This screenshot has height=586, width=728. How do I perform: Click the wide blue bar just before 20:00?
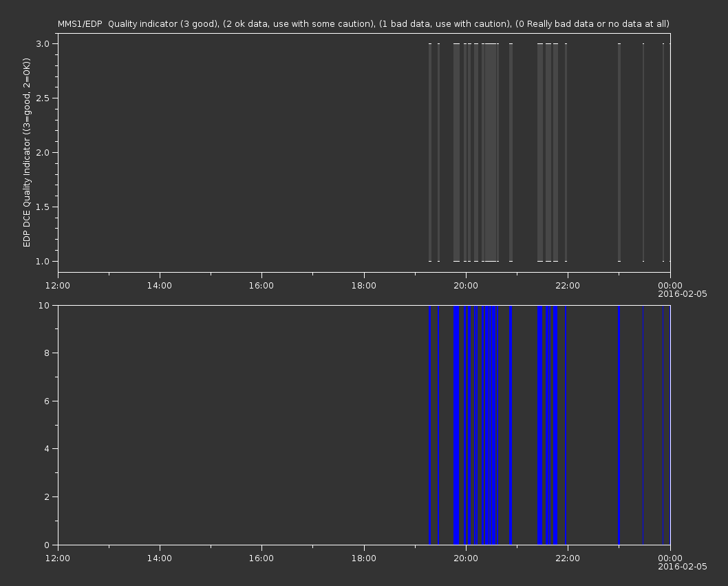tap(456, 425)
